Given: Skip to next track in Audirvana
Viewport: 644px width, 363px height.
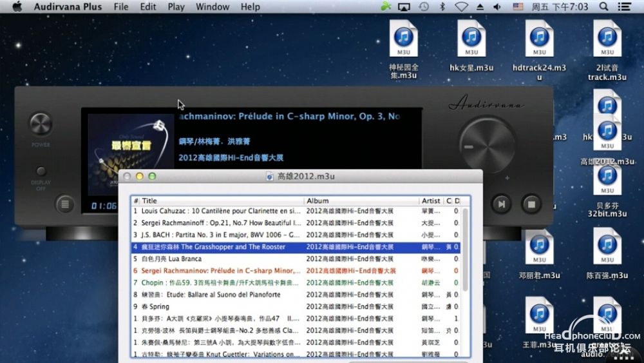Looking at the screenshot, I should coord(502,204).
